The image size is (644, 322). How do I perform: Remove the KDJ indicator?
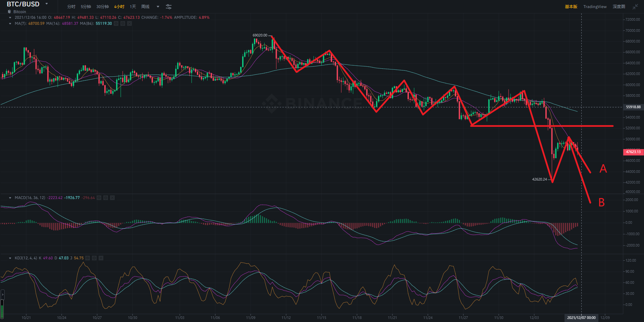click(101, 258)
